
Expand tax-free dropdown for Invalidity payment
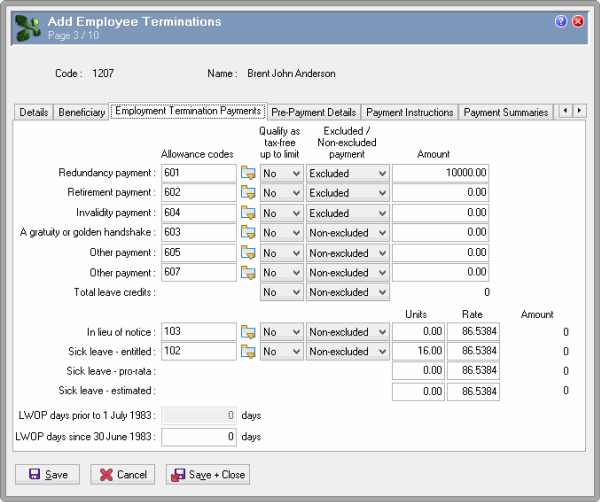tap(282, 213)
